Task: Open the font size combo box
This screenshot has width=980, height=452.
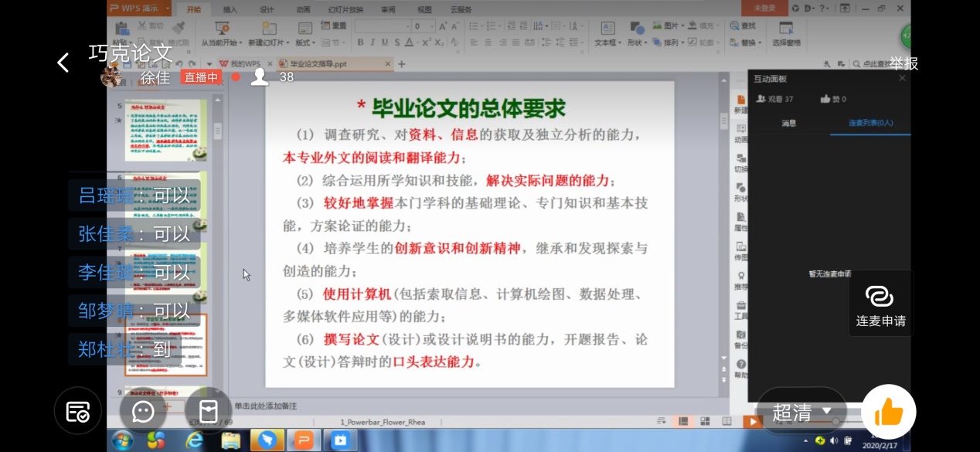Action: (x=423, y=26)
